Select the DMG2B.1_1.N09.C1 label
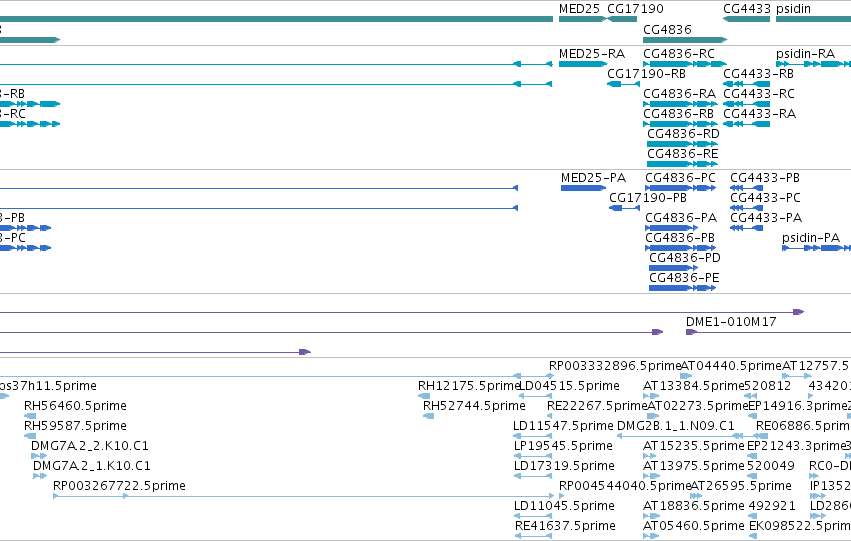Image resolution: width=851 pixels, height=541 pixels. pos(676,427)
